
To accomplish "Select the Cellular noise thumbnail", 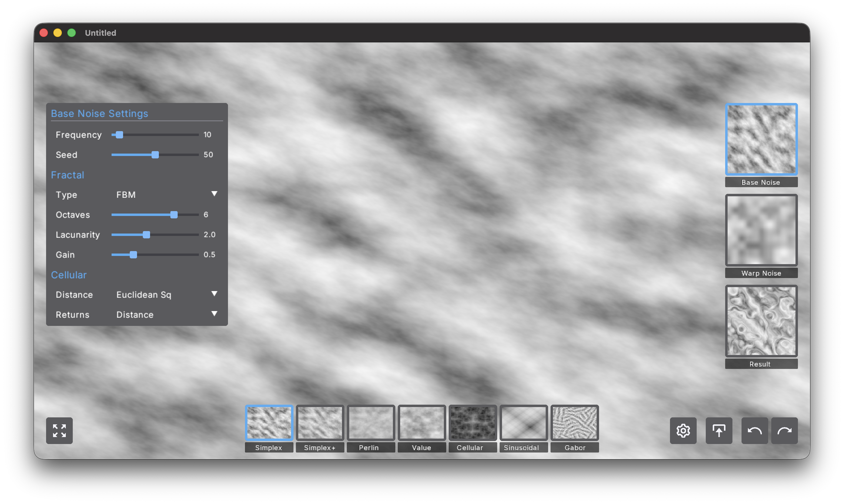I will point(473,423).
